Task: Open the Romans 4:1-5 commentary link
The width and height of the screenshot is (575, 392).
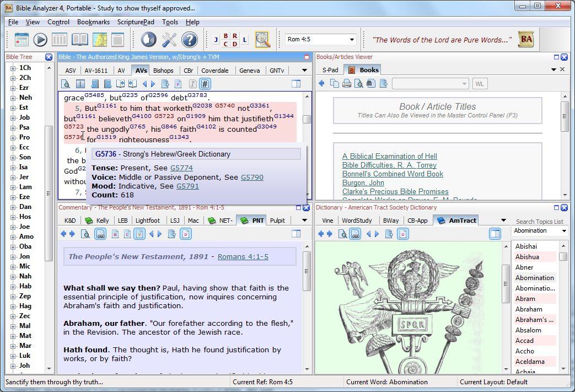Action: (243, 257)
